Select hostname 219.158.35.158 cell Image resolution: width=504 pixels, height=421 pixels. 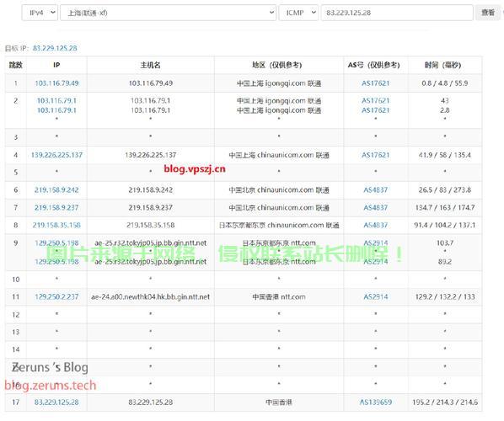(150, 225)
